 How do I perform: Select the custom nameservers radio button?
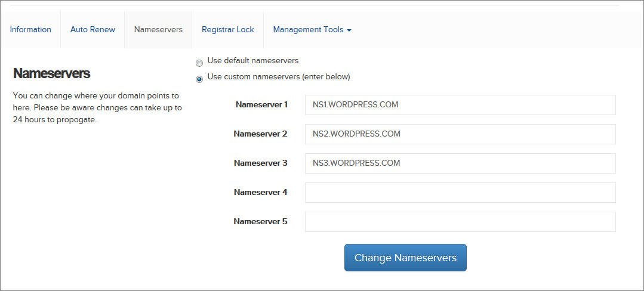[199, 79]
